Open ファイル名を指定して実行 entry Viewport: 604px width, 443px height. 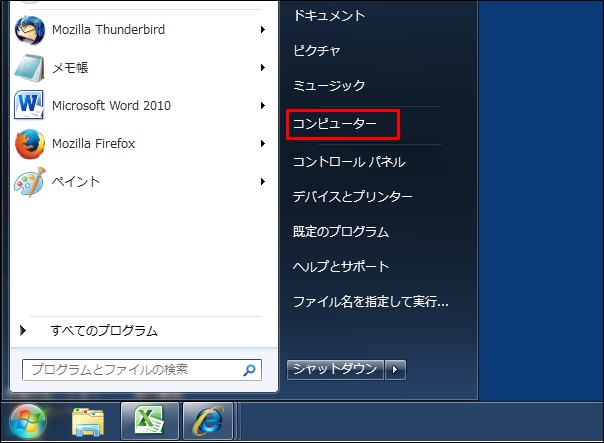coord(370,301)
